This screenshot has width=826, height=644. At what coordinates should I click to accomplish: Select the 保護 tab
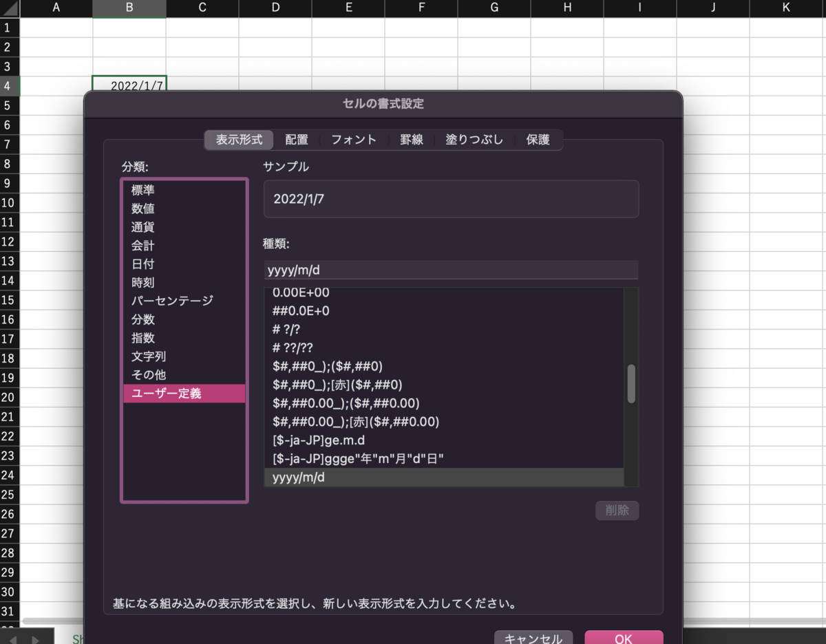tap(538, 140)
